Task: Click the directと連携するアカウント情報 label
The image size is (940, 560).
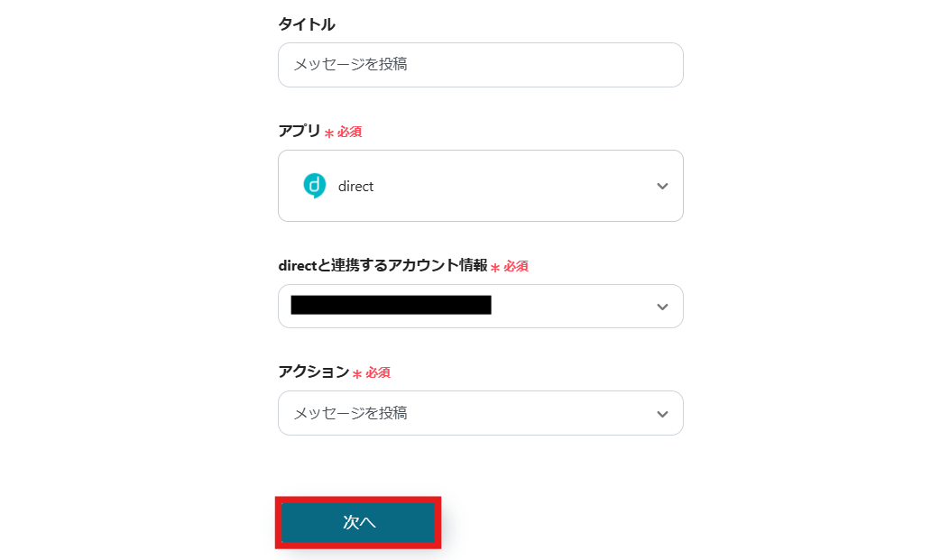Action: tap(382, 266)
